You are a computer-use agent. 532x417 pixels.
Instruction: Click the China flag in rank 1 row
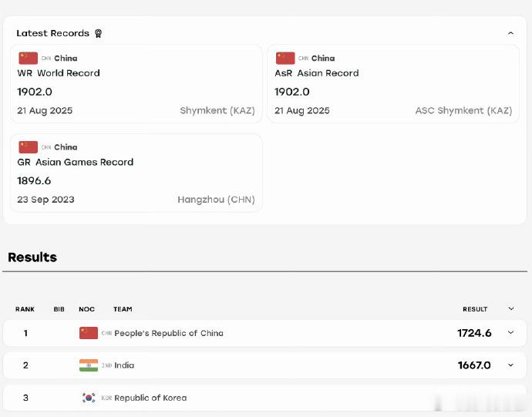click(89, 333)
